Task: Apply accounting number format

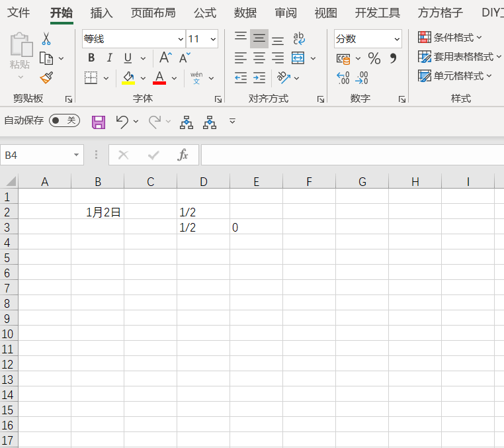Action: (x=343, y=58)
